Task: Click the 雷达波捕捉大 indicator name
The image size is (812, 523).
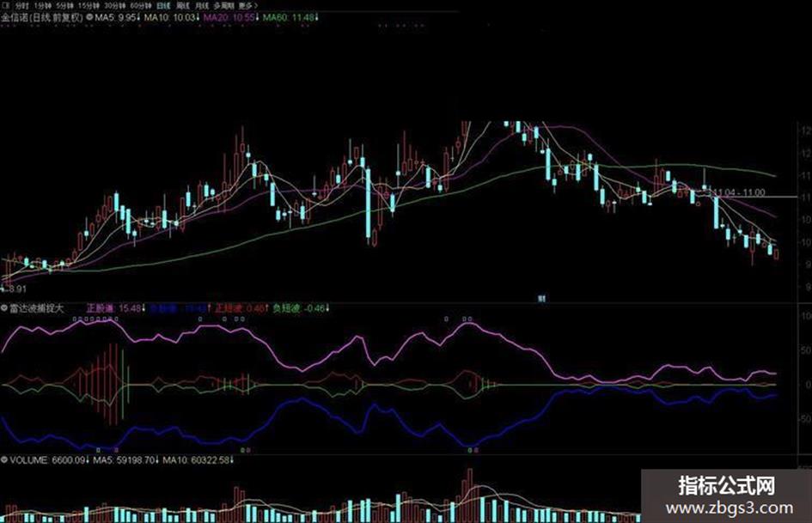Action: click(x=36, y=308)
